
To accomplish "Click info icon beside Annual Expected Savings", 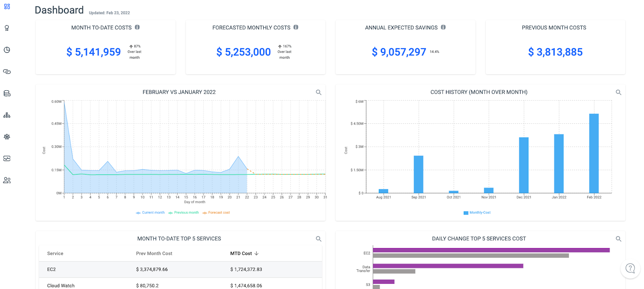I will (x=443, y=27).
